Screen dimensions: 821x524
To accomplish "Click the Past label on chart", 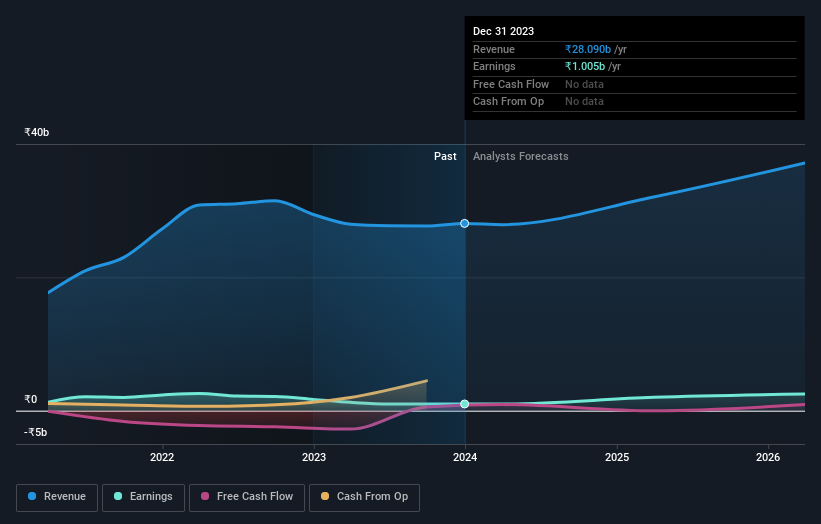I will (x=445, y=157).
